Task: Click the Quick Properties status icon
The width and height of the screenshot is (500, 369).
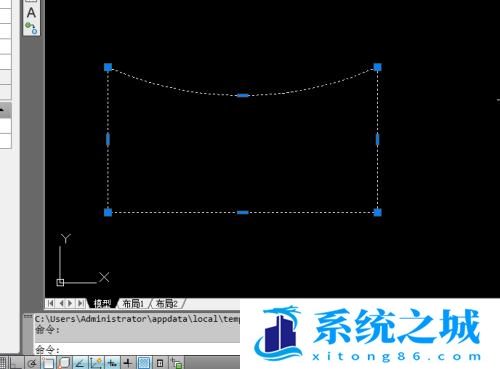Action: (x=160, y=363)
